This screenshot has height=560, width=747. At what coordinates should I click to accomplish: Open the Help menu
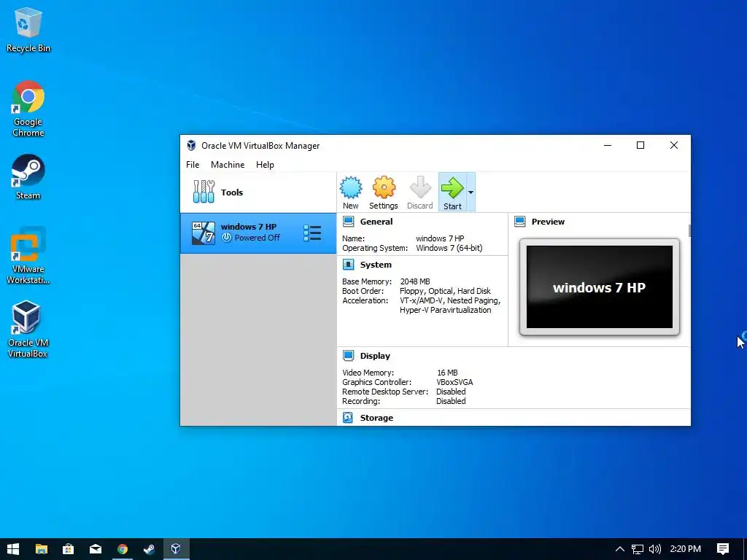click(265, 165)
